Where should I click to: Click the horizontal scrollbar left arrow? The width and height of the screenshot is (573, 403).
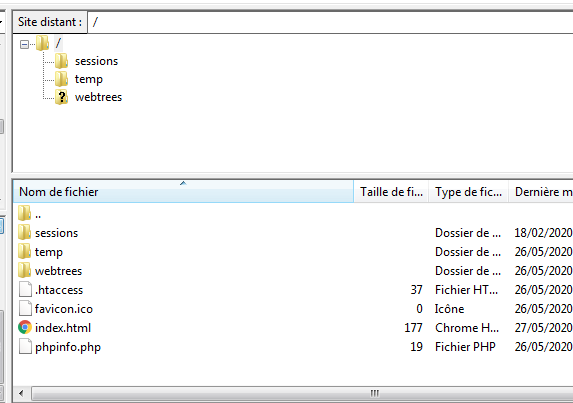click(x=21, y=394)
